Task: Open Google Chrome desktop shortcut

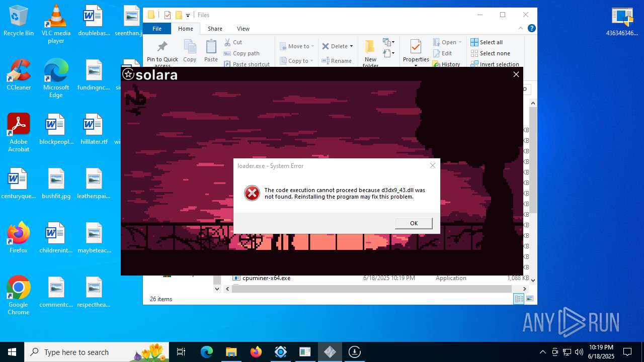Action: [19, 295]
